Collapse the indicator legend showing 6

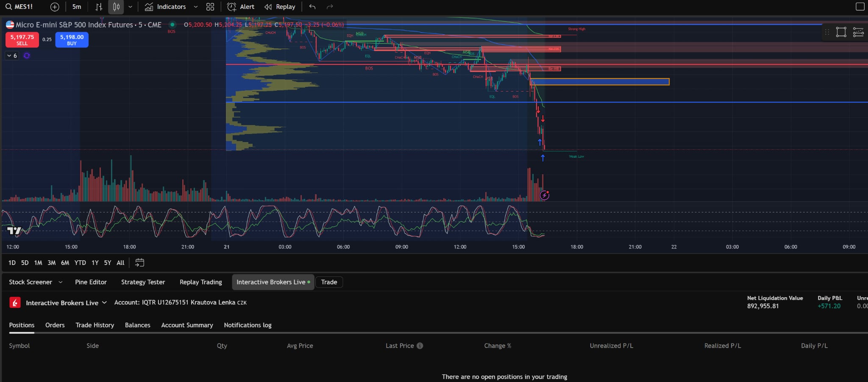12,56
